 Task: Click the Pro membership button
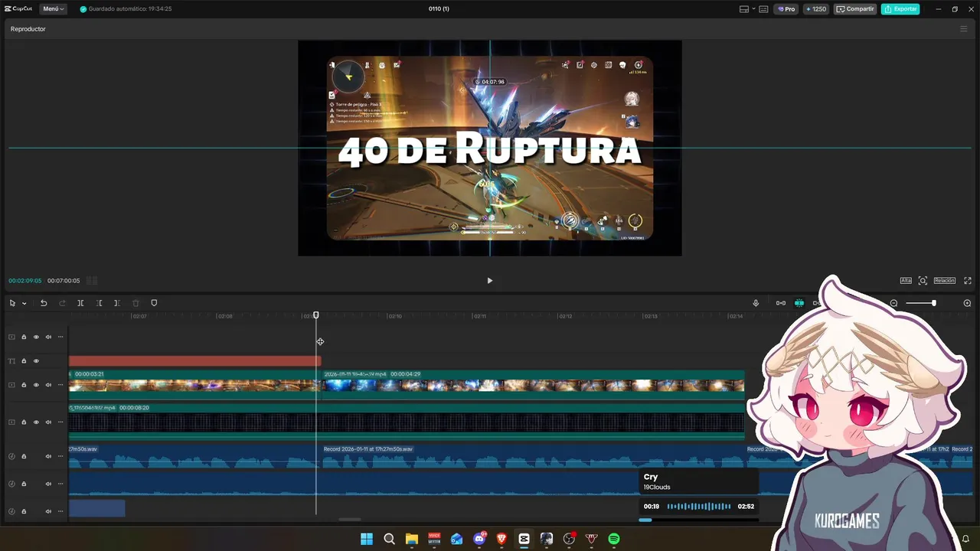tap(786, 9)
